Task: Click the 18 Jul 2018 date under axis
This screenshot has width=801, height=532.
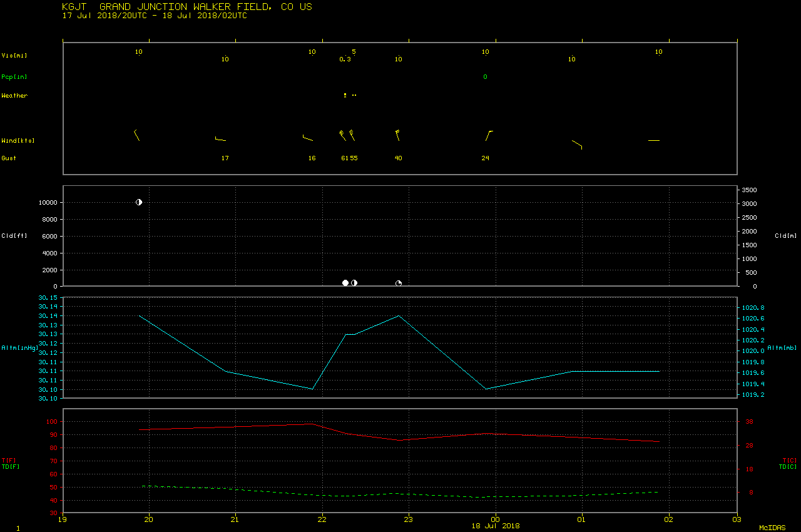Action: (x=496, y=526)
